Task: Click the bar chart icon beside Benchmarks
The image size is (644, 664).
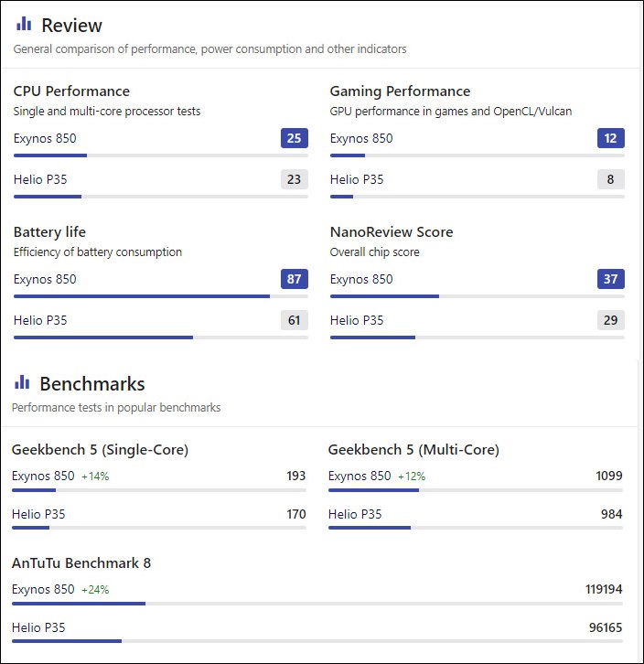Action: pos(22,382)
